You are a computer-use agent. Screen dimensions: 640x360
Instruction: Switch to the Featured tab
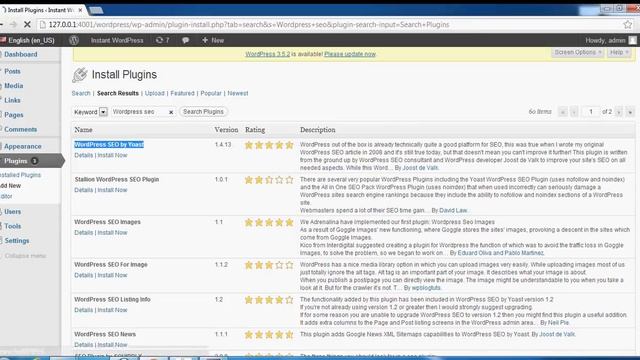point(182,93)
